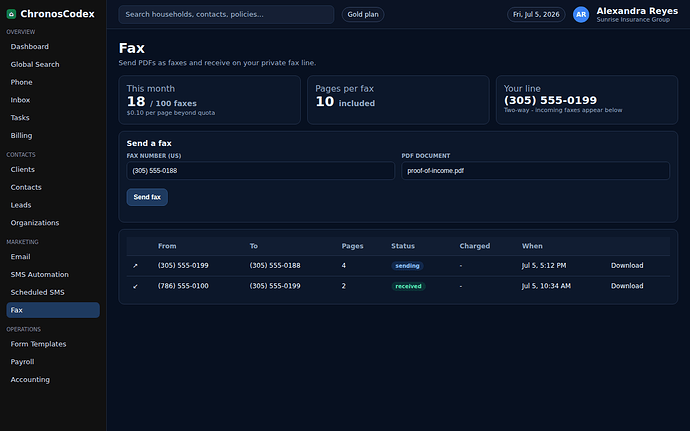Download the received fax from (786) 555-0100

pyautogui.click(x=627, y=286)
